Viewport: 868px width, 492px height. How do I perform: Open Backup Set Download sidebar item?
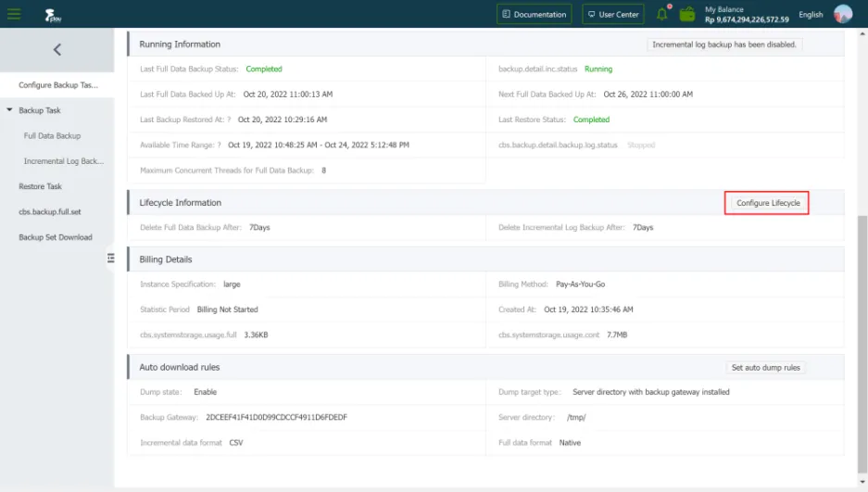tap(56, 237)
